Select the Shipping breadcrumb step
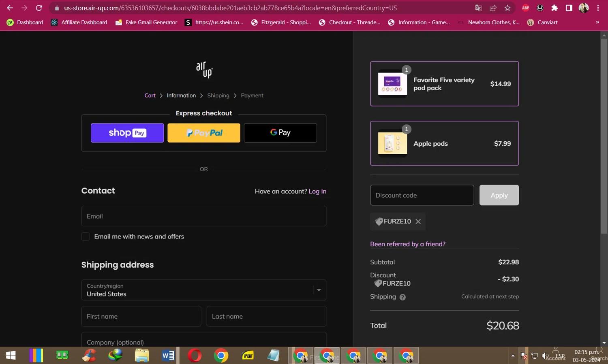The image size is (608, 364). [218, 96]
